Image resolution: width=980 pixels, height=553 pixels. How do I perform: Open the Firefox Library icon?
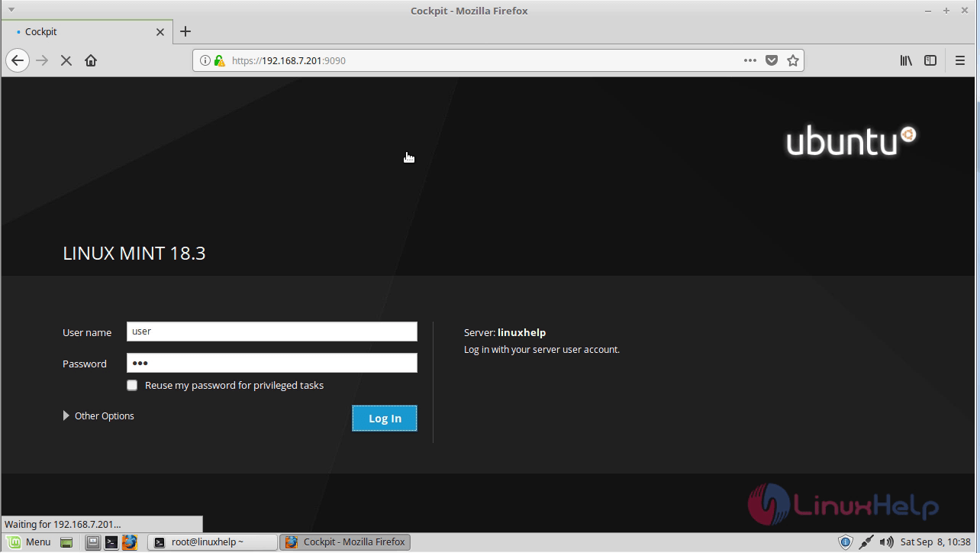tap(906, 60)
